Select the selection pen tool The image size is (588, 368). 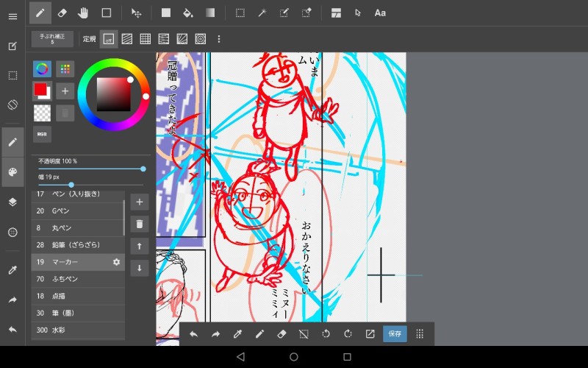click(284, 13)
